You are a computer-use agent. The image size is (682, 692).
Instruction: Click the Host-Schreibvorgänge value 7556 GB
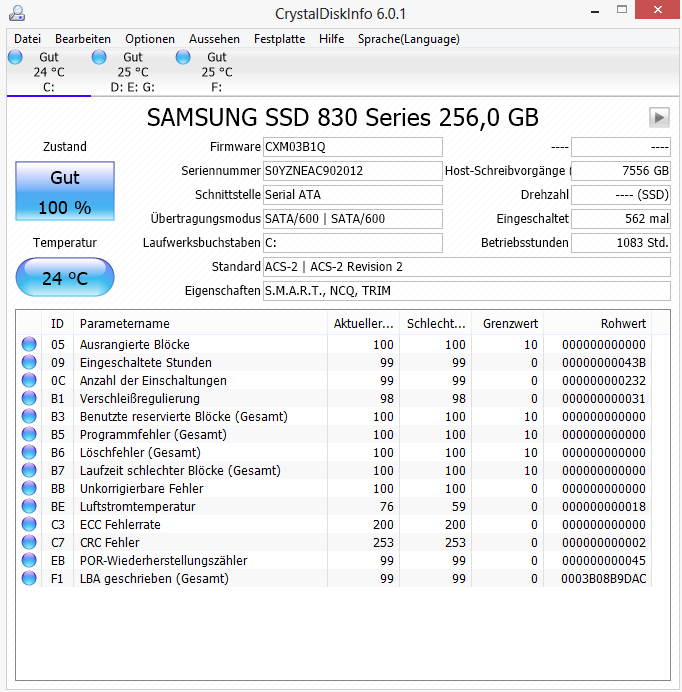point(621,171)
